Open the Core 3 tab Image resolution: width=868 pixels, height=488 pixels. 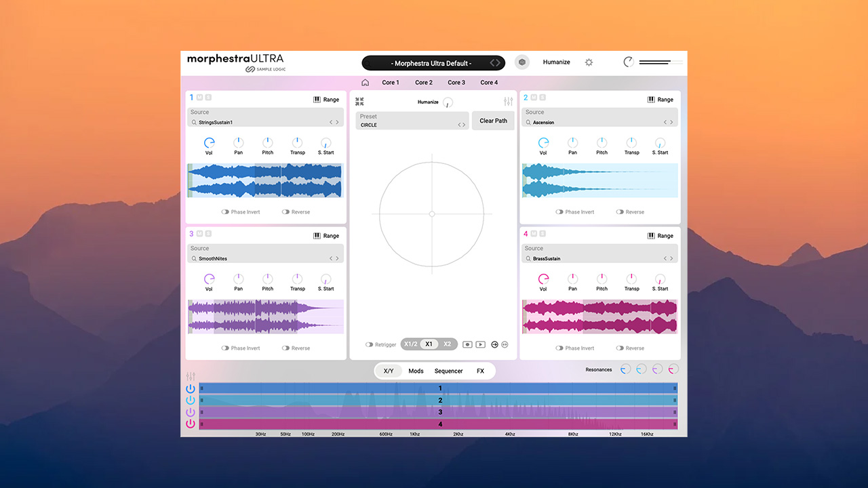[x=456, y=83]
